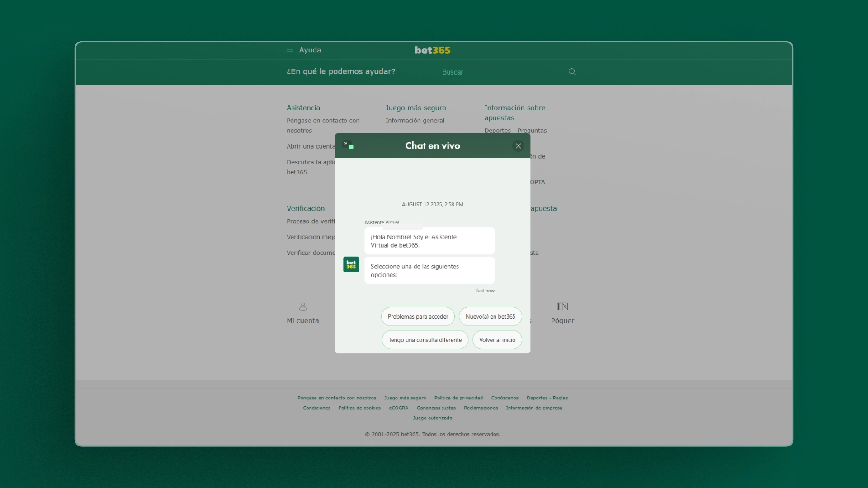The image size is (868, 488).
Task: Open Póquer category label
Action: pyautogui.click(x=562, y=321)
